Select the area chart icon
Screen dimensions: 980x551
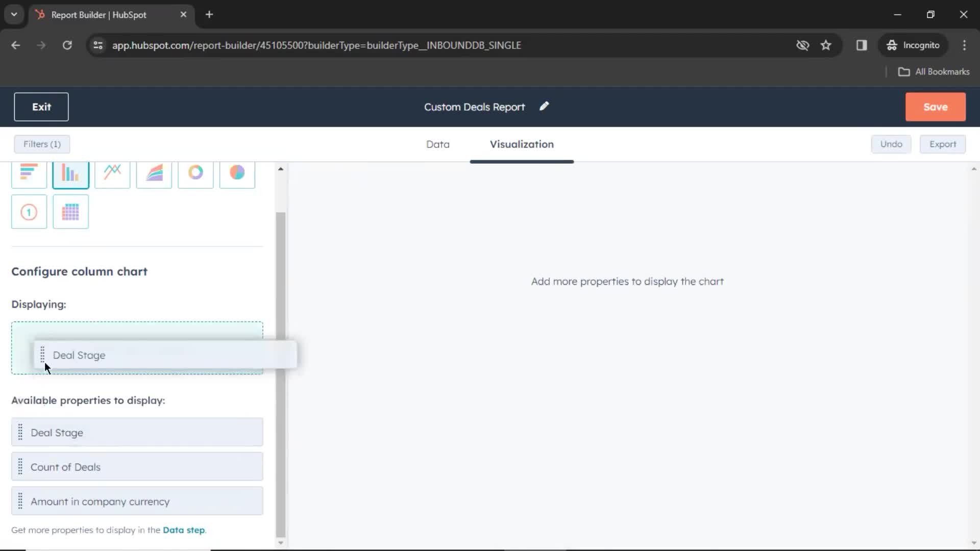click(154, 172)
